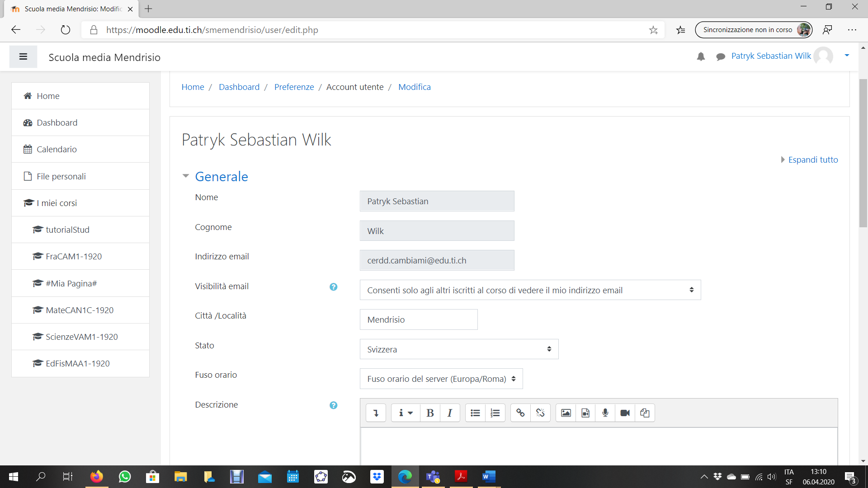Screen dimensions: 868x488
Task: Open Visibilità email dropdown
Action: click(530, 290)
